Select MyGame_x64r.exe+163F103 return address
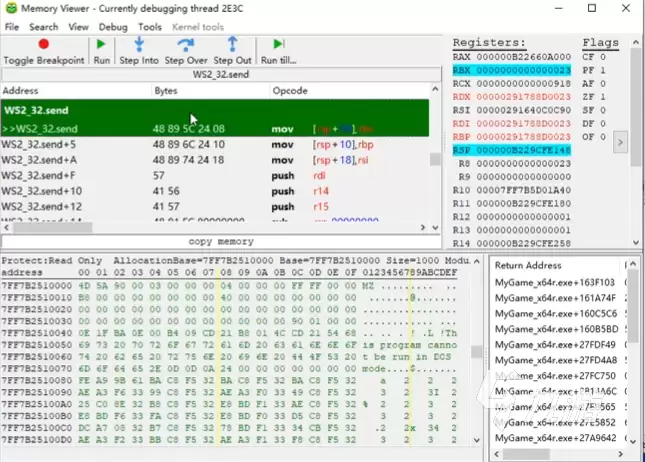The height and width of the screenshot is (462, 645). (555, 282)
